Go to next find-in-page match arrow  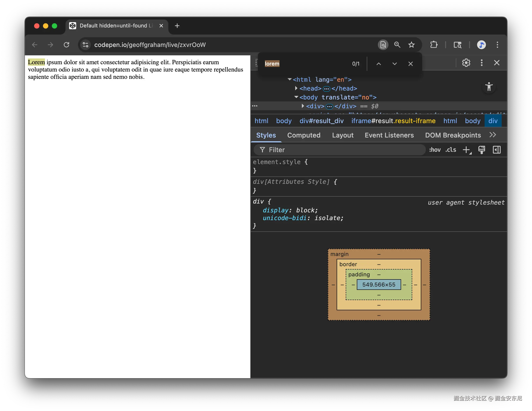click(394, 64)
